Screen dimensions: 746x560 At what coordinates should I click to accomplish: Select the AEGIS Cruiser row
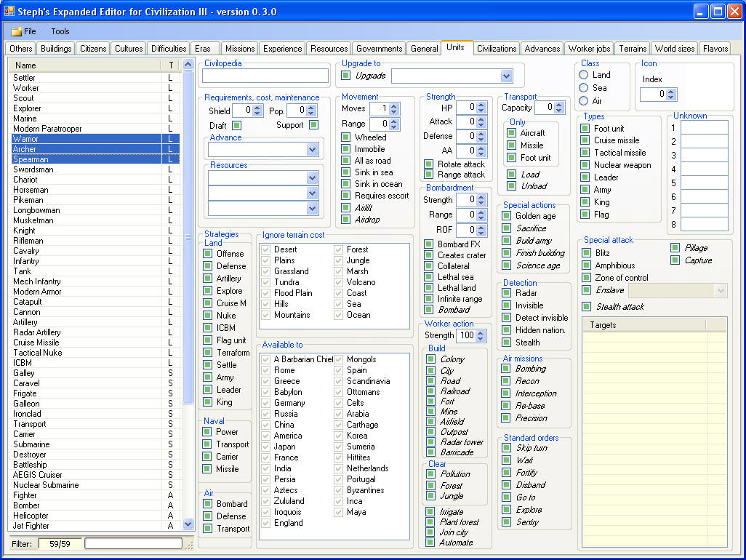(95, 475)
